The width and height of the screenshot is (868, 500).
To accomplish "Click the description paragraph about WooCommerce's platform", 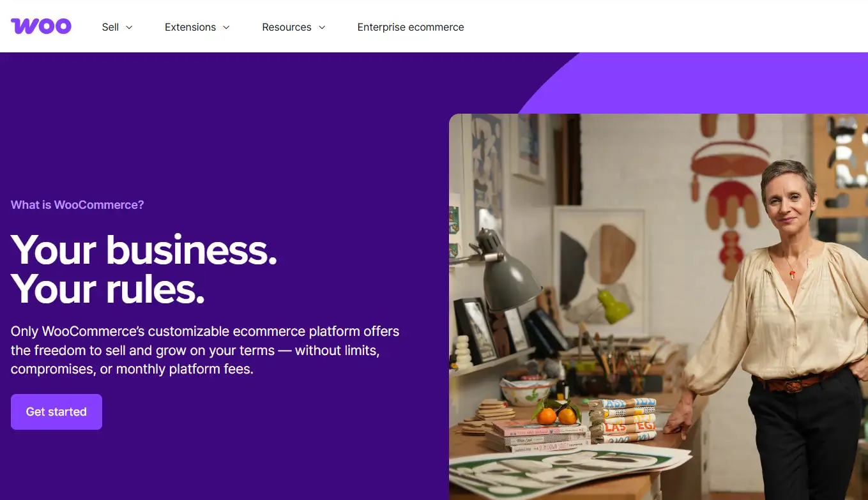I will pos(205,350).
